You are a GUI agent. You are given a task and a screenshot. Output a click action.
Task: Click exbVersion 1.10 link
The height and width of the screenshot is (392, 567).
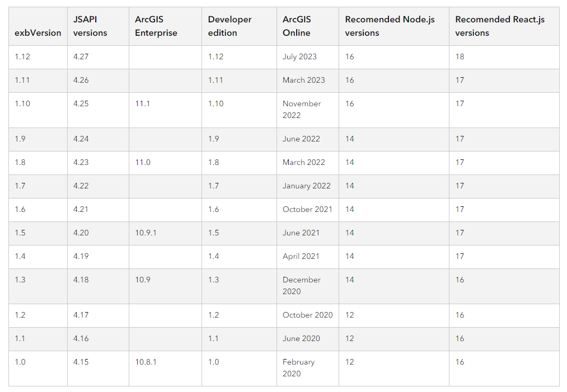[x=22, y=103]
